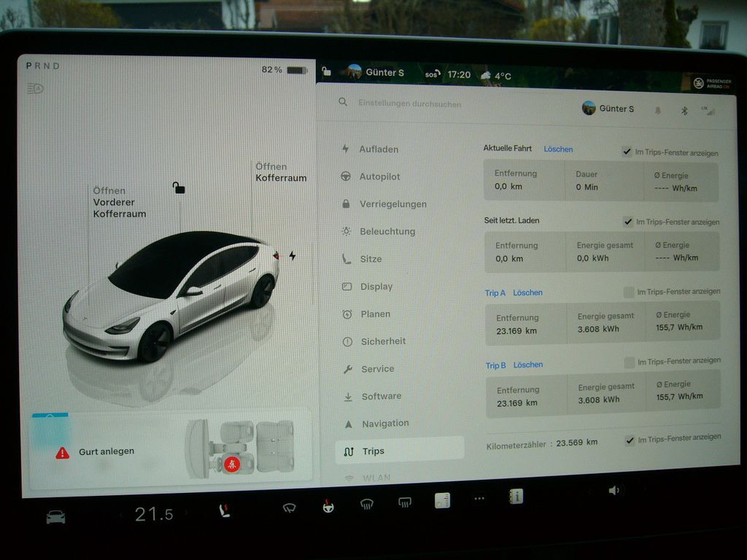
Task: Tap the car controls icon in bottom bar
Action: [x=55, y=517]
